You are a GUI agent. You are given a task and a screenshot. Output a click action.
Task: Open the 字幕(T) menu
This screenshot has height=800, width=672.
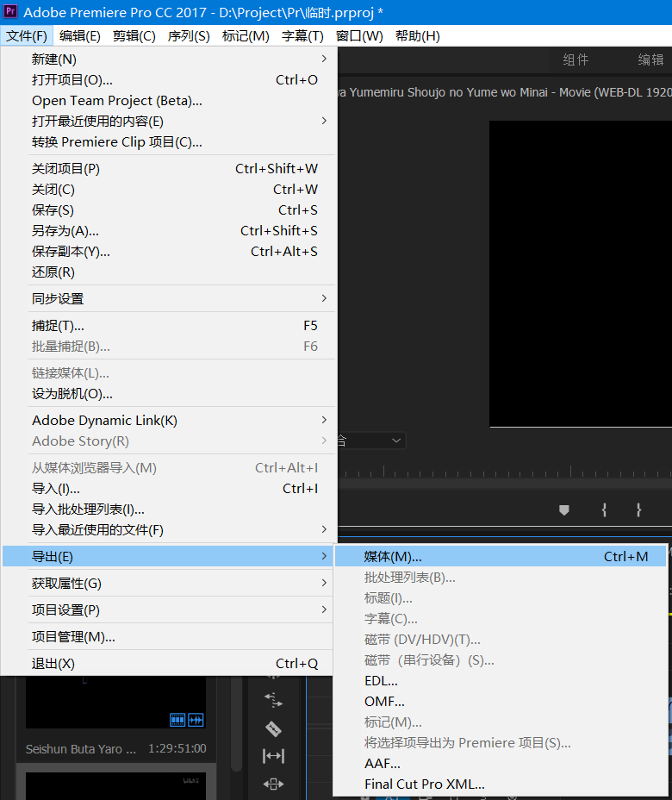tap(302, 35)
